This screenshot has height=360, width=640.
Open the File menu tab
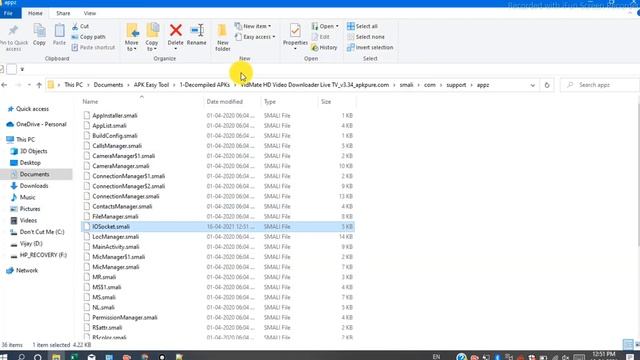coord(8,13)
